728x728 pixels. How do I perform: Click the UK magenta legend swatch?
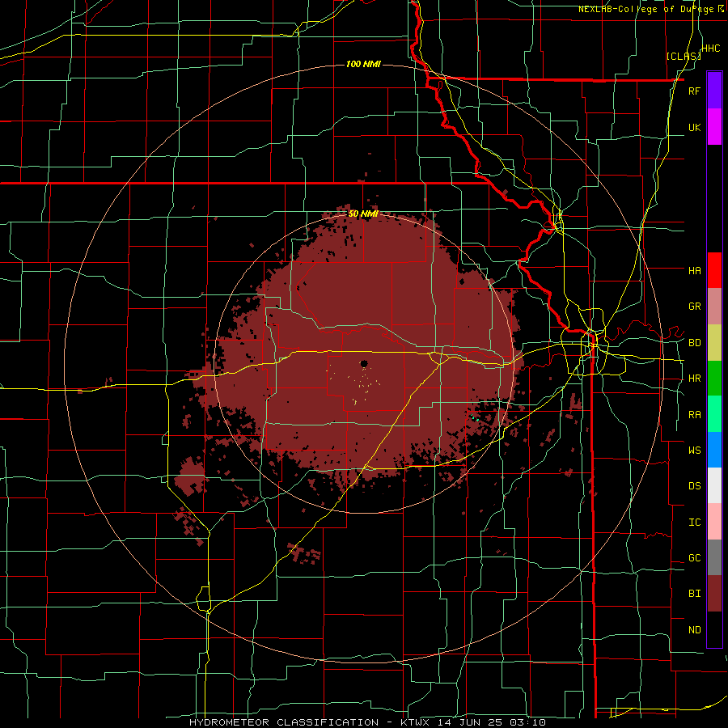(x=714, y=127)
